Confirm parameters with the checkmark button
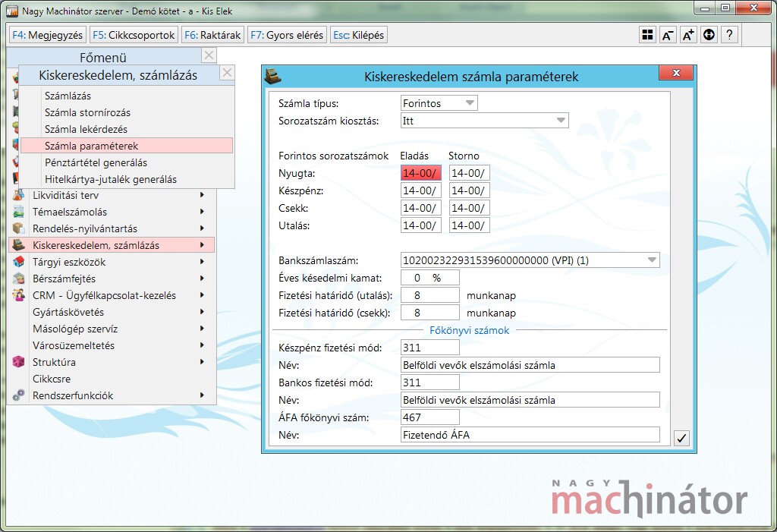This screenshot has width=777, height=532. (x=681, y=438)
